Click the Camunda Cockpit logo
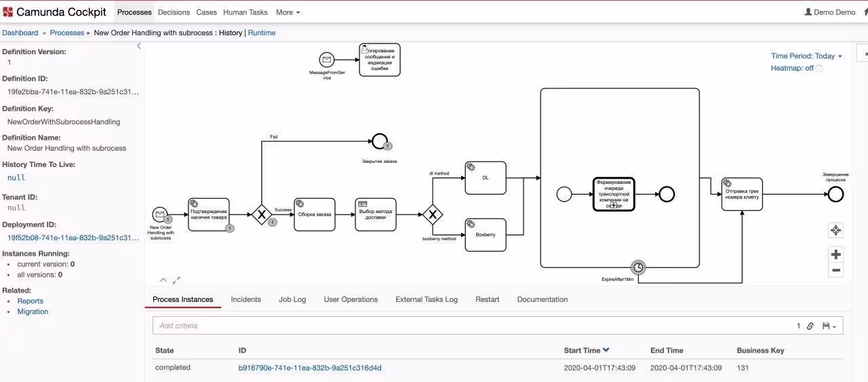Image resolution: width=868 pixels, height=382 pixels. click(54, 12)
